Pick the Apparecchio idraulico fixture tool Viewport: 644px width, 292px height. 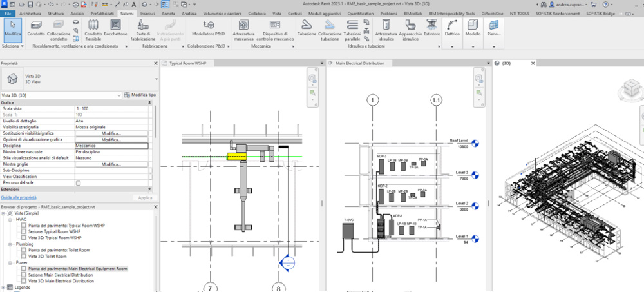(x=411, y=30)
